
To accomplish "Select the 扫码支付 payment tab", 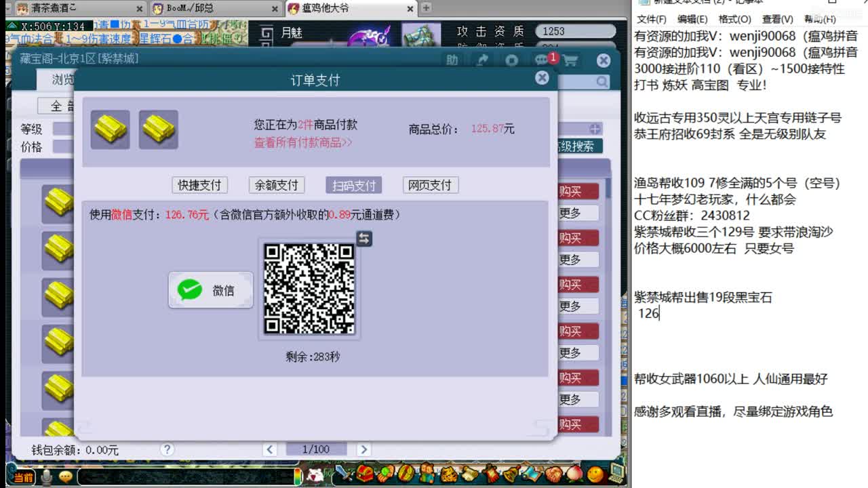I will point(353,185).
